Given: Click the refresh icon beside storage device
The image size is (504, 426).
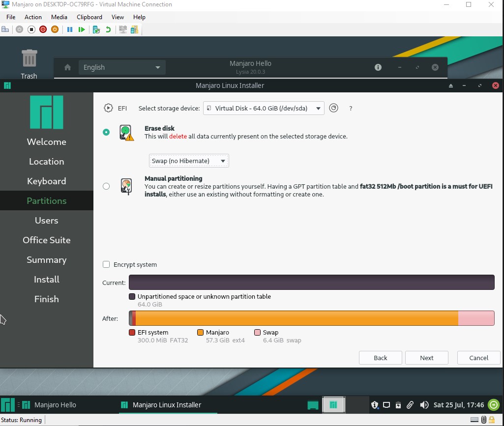Looking at the screenshot, I should click(x=333, y=108).
